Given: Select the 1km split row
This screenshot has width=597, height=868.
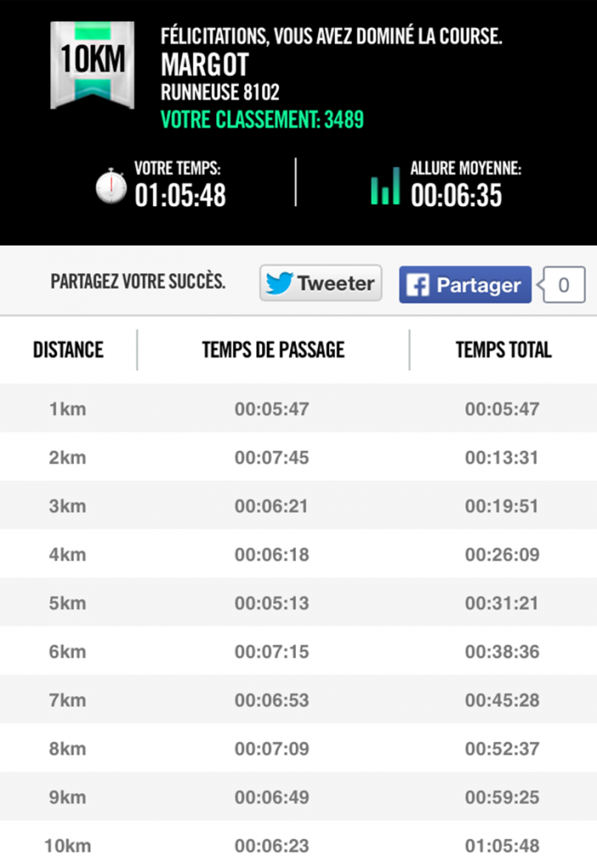Looking at the screenshot, I should pyautogui.click(x=298, y=409).
